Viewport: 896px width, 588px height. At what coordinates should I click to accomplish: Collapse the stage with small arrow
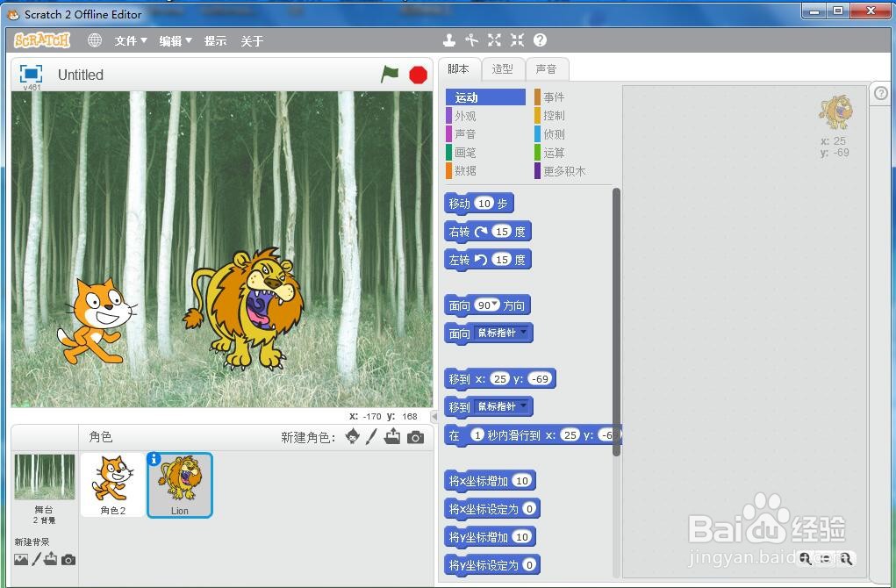point(434,417)
